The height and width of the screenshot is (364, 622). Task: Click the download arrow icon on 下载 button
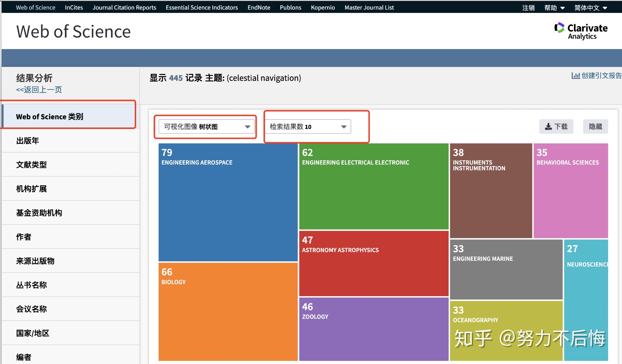548,127
